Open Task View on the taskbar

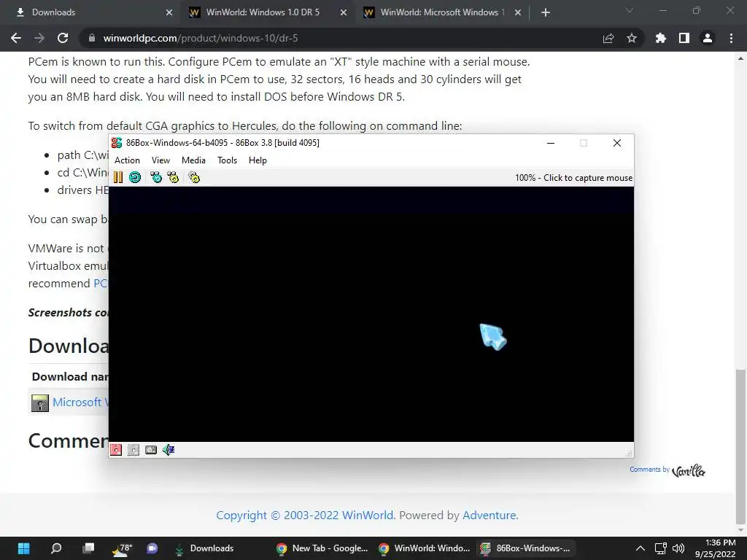click(x=88, y=548)
